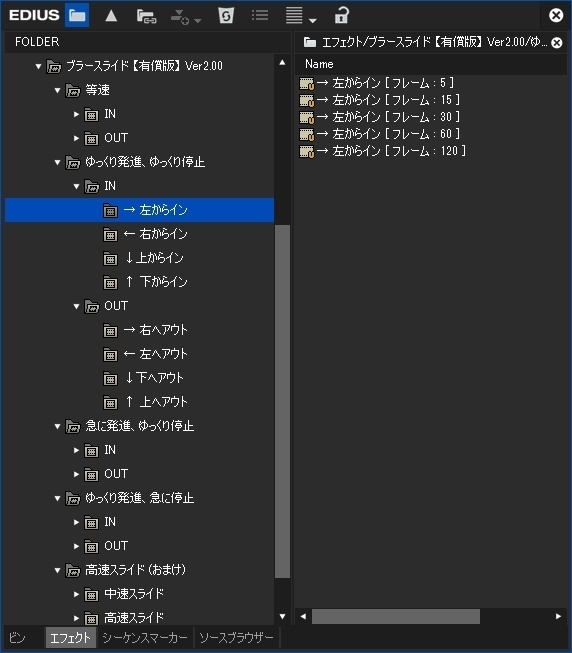Click the properties list icon in toolbar
Screen dimensions: 572x653
pos(260,16)
